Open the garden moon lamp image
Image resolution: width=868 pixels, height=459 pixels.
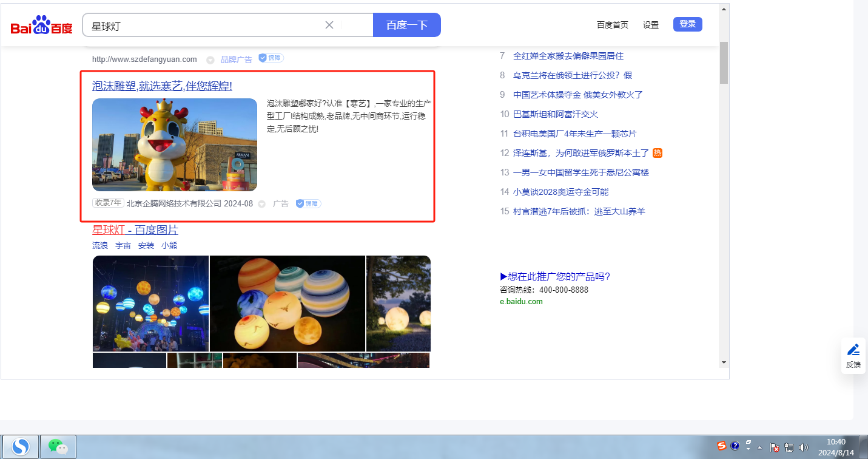point(399,304)
